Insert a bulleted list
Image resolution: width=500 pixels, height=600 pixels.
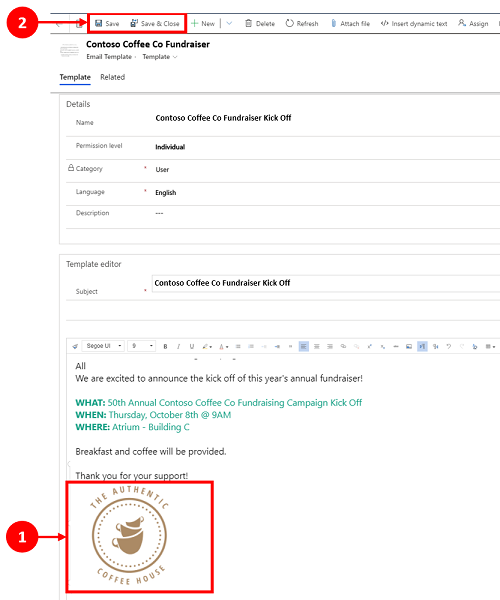[x=238, y=346]
